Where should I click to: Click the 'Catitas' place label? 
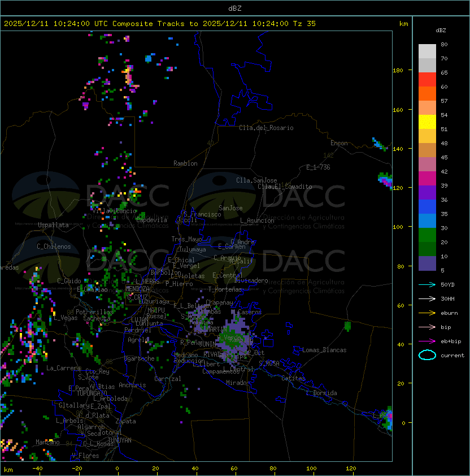click(x=293, y=378)
